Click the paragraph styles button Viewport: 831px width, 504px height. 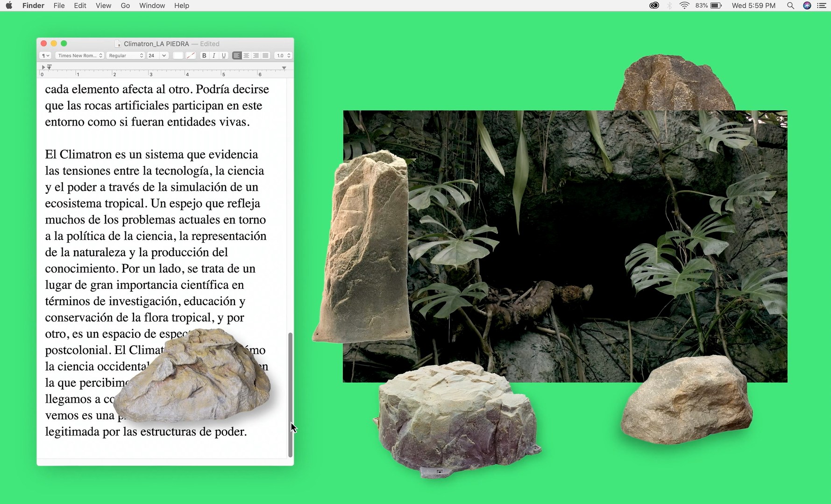point(45,56)
